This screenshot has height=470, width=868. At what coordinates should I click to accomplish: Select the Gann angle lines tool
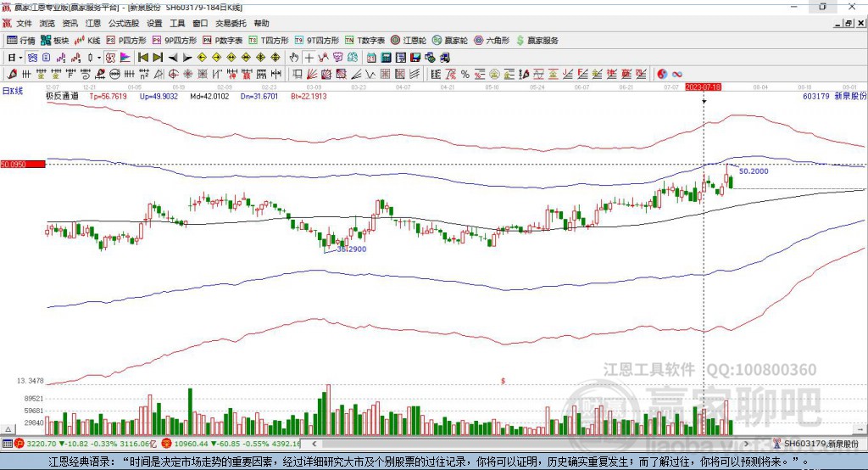click(355, 74)
